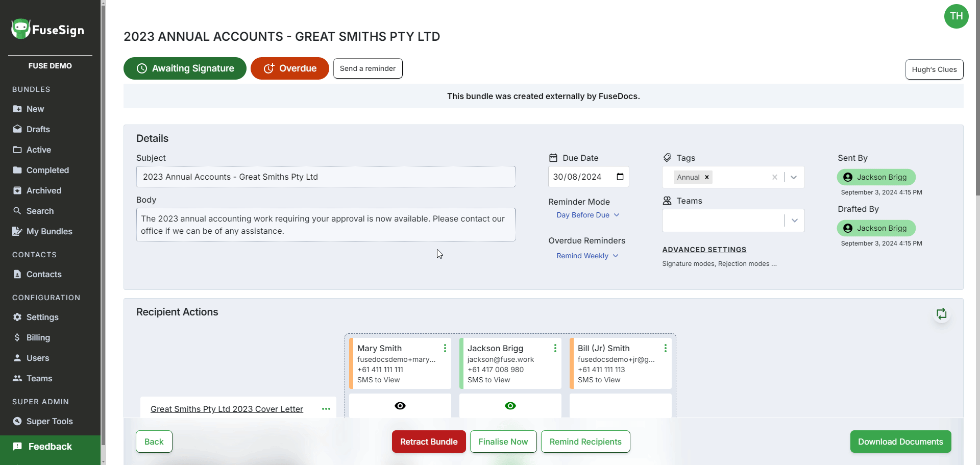This screenshot has width=980, height=465.
Task: Open the Advanced Settings link
Action: pyautogui.click(x=704, y=250)
